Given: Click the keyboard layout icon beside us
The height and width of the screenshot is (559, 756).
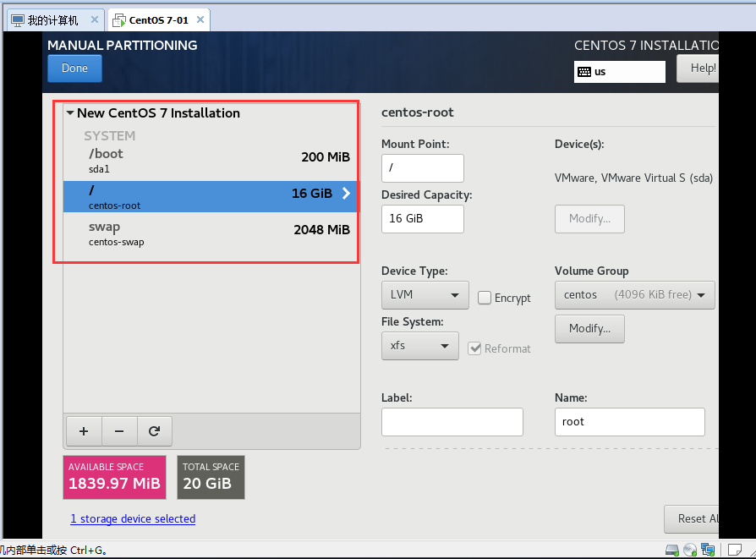Looking at the screenshot, I should pyautogui.click(x=584, y=72).
